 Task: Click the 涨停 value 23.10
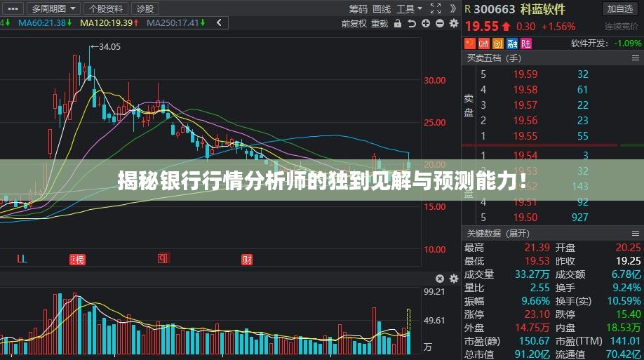(537, 314)
